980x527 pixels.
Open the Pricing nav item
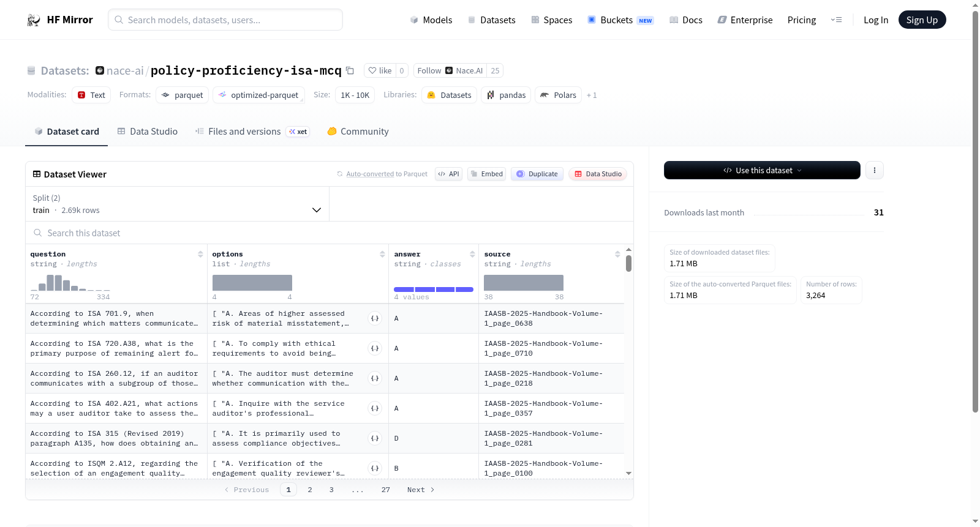pyautogui.click(x=802, y=20)
